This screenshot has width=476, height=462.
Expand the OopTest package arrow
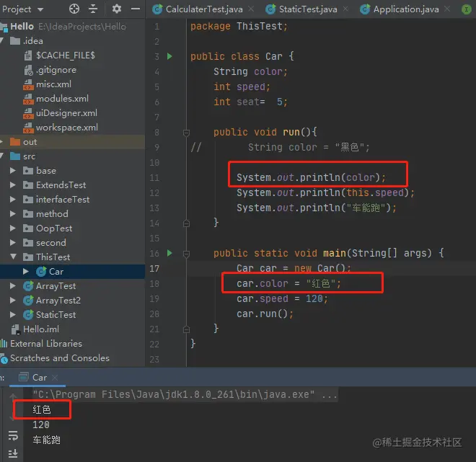13,228
